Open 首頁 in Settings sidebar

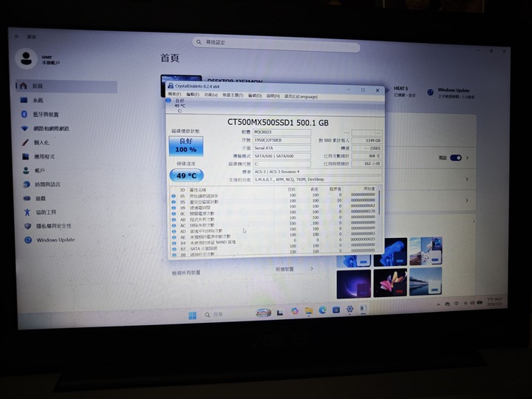(66, 86)
